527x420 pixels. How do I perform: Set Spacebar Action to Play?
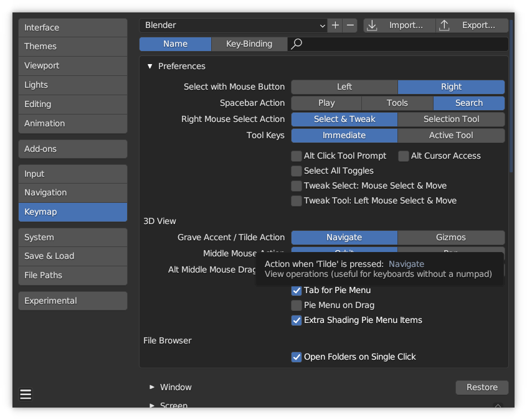pyautogui.click(x=326, y=103)
